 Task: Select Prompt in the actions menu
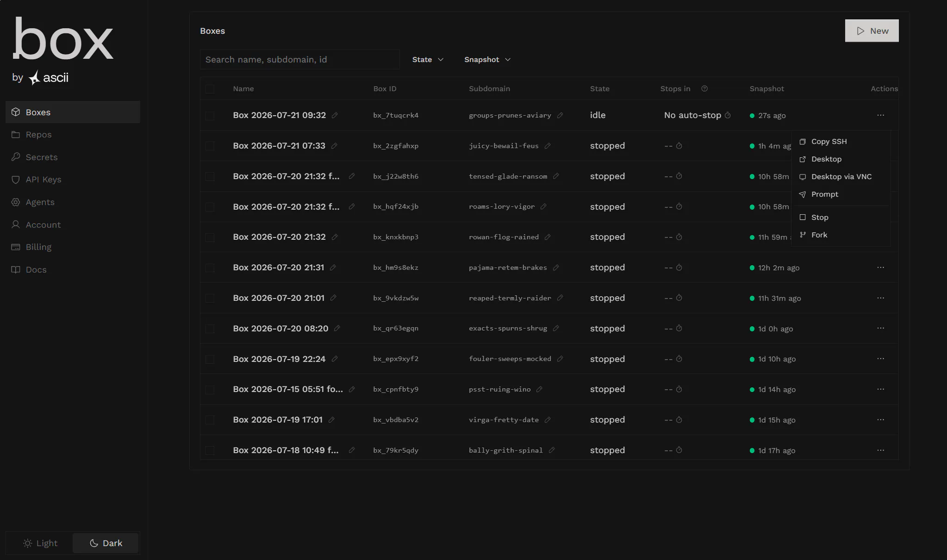coord(841,194)
